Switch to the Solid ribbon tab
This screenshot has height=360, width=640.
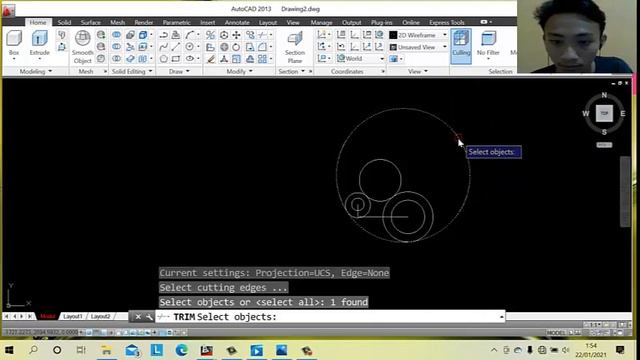(64, 22)
